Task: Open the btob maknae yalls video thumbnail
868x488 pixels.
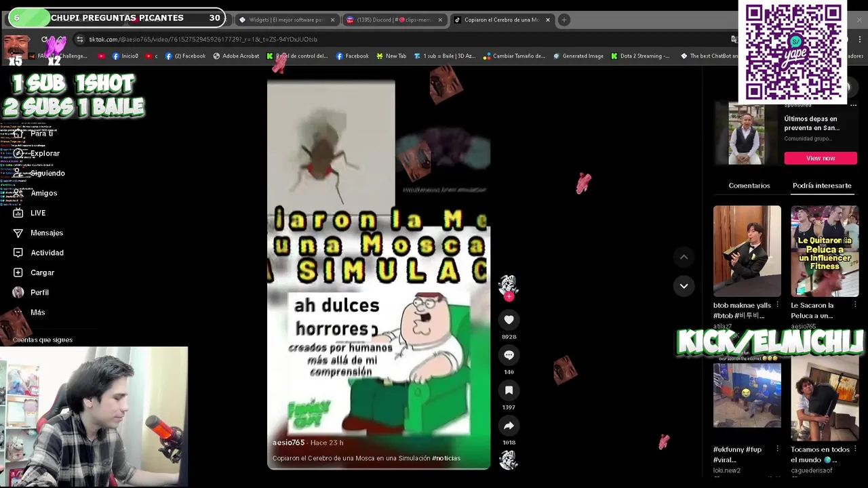Action: [747, 251]
